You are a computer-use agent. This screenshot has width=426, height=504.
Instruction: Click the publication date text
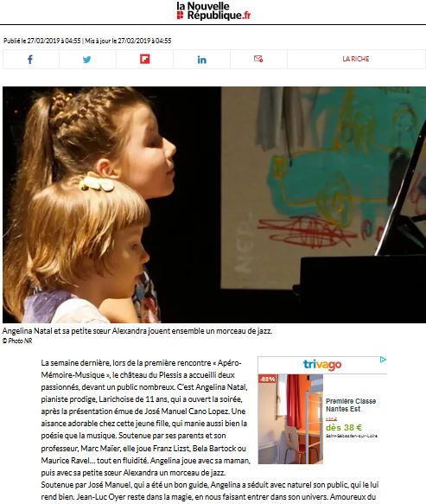[42, 41]
